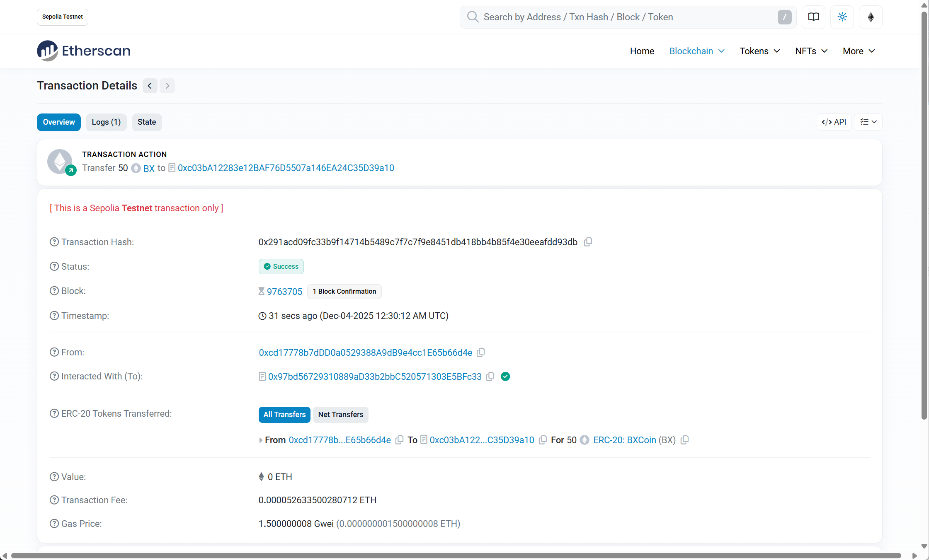Switch to Net Transfers view
929x560 pixels.
(x=340, y=415)
